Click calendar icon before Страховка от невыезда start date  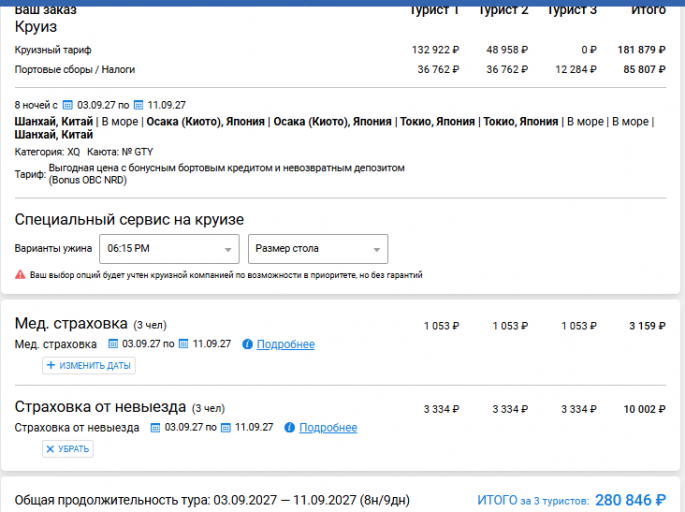[156, 427]
